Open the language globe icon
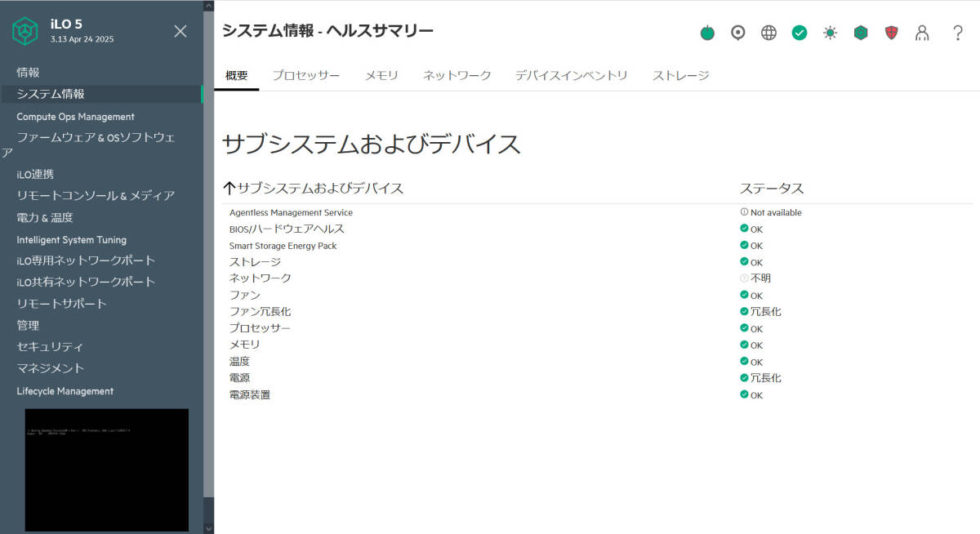980x534 pixels. [x=768, y=33]
